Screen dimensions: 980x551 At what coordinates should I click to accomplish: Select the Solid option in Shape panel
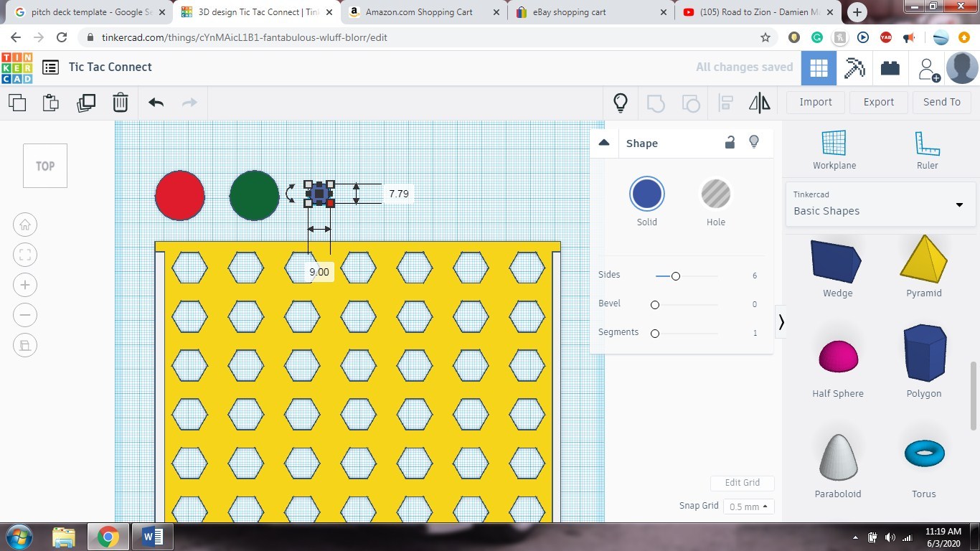646,193
